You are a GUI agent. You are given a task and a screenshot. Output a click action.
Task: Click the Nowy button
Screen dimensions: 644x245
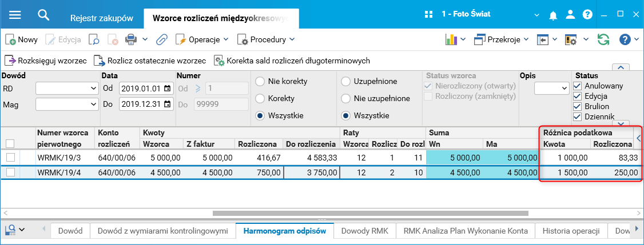[22, 39]
